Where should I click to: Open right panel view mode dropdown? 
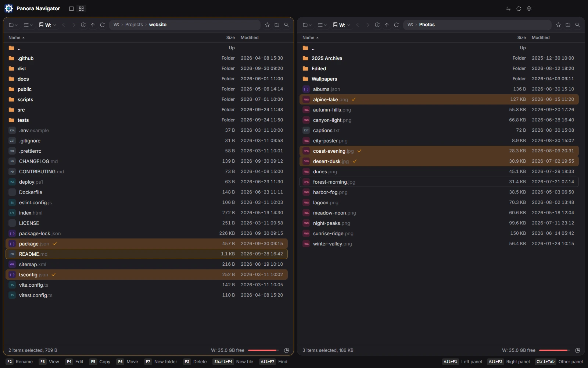coord(322,25)
